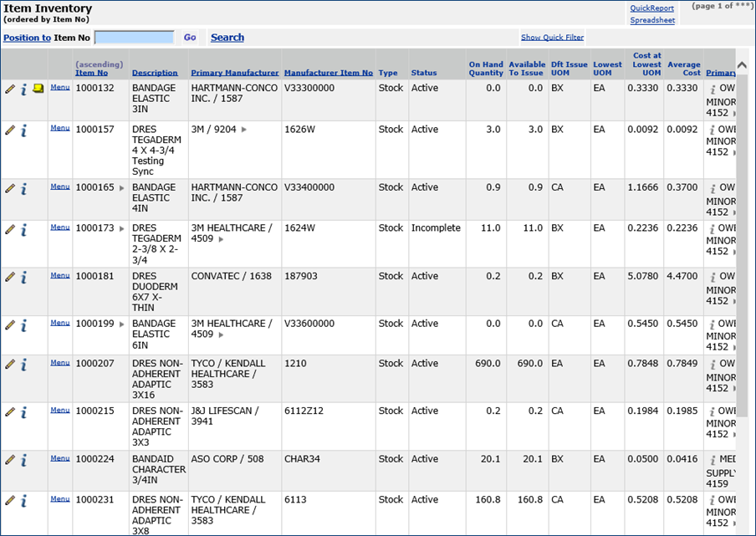The image size is (756, 536).
Task: Click the pencil edit icon for item 1000132
Action: pyautogui.click(x=10, y=89)
